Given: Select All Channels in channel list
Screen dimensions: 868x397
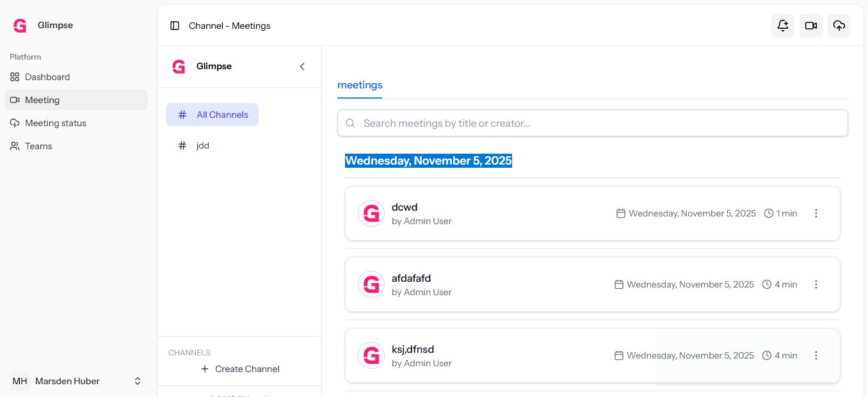Looking at the screenshot, I should [213, 115].
